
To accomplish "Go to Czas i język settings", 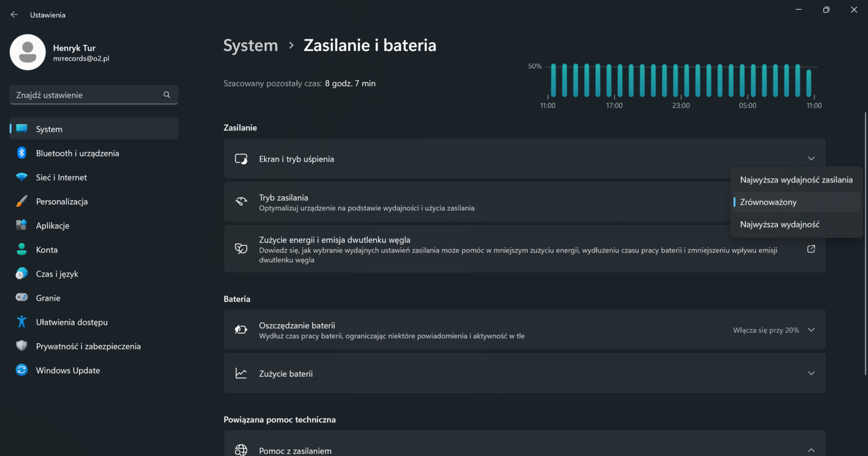I will (94, 274).
